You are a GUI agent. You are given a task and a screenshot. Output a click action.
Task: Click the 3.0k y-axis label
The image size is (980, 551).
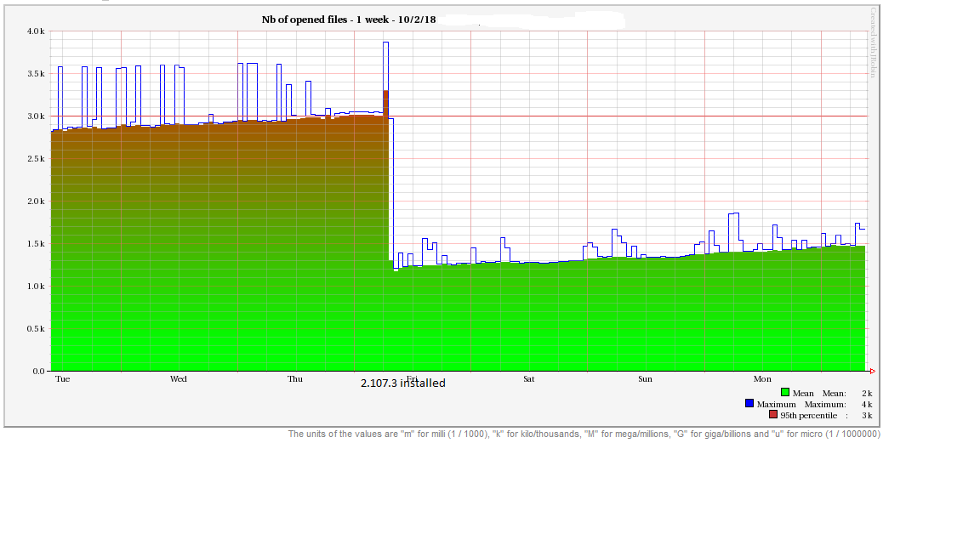36,116
